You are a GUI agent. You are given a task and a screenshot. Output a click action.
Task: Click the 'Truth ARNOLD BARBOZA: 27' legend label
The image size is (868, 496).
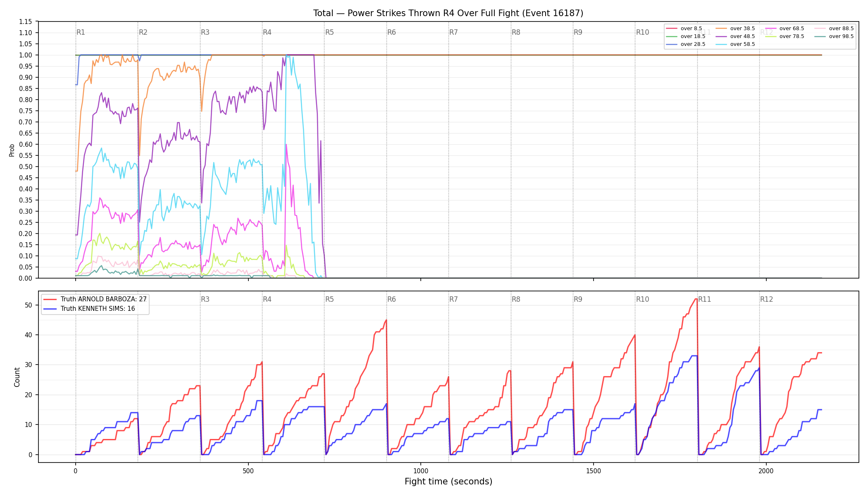[x=103, y=299]
